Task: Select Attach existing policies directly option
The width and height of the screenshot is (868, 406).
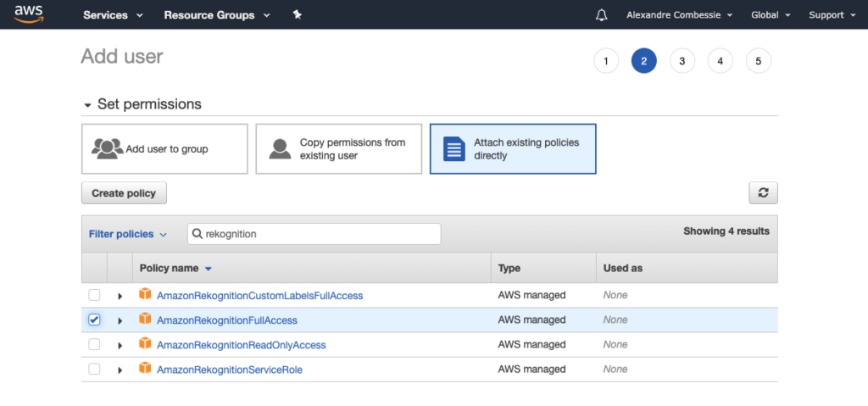Action: pyautogui.click(x=513, y=149)
